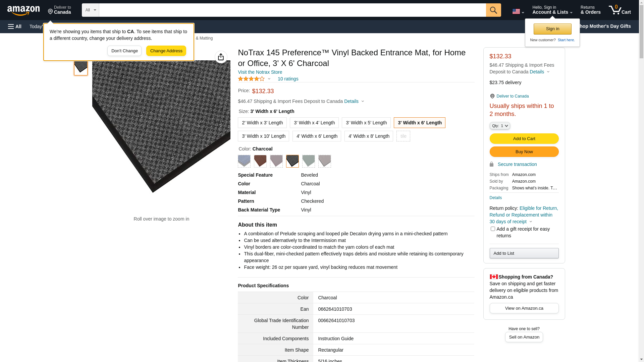Open Shop Mother's Day Gifts nav link
Image resolution: width=644 pixels, height=362 pixels.
[x=607, y=26]
